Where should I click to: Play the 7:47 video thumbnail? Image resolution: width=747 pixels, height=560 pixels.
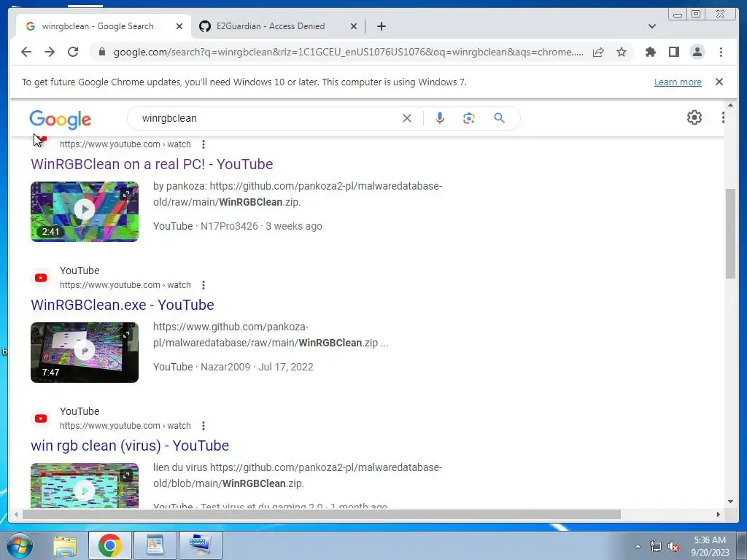click(x=85, y=352)
